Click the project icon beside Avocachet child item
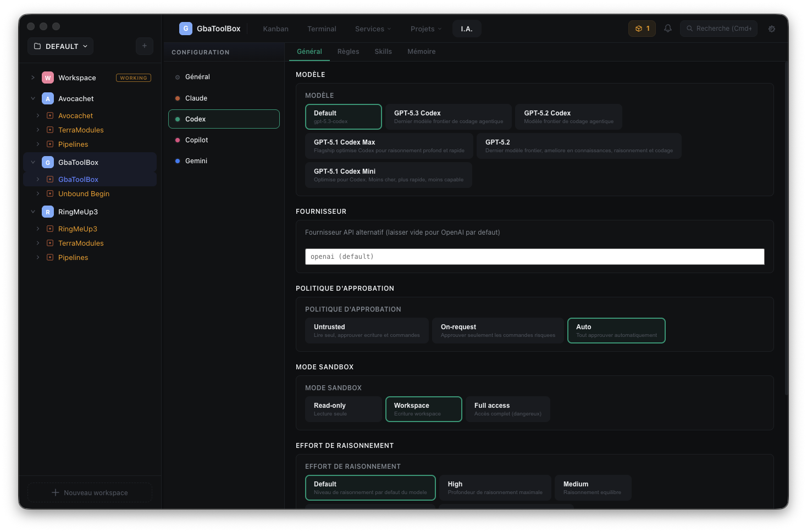Viewport: 807px width, 532px height. pyautogui.click(x=50, y=116)
